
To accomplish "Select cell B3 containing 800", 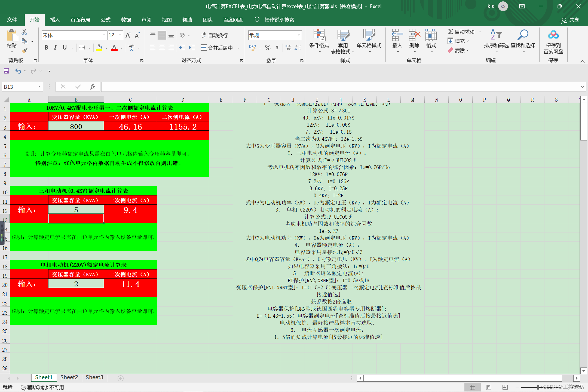I will [76, 126].
